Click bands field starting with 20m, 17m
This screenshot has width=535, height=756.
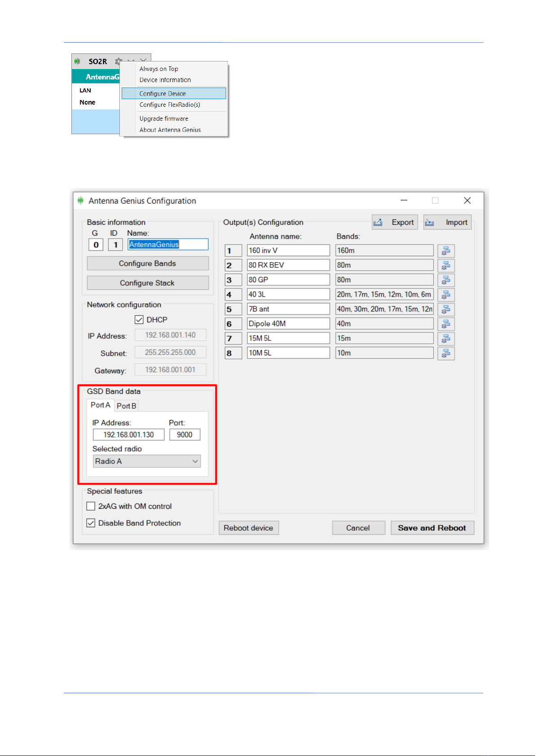click(x=385, y=294)
